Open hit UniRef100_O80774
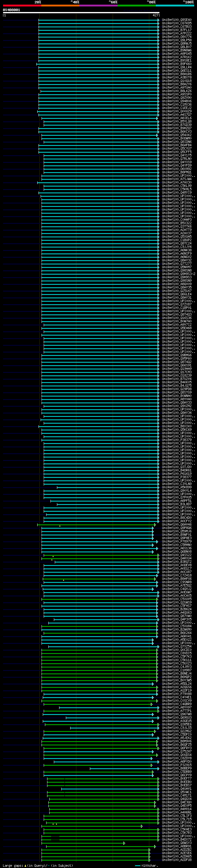The height and width of the screenshot is (868, 197). [177, 37]
